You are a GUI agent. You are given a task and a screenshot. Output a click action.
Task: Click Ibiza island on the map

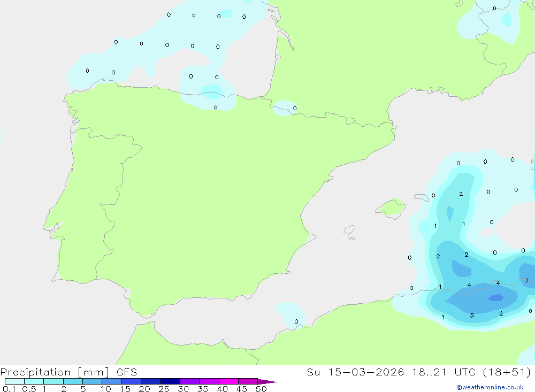tap(349, 229)
